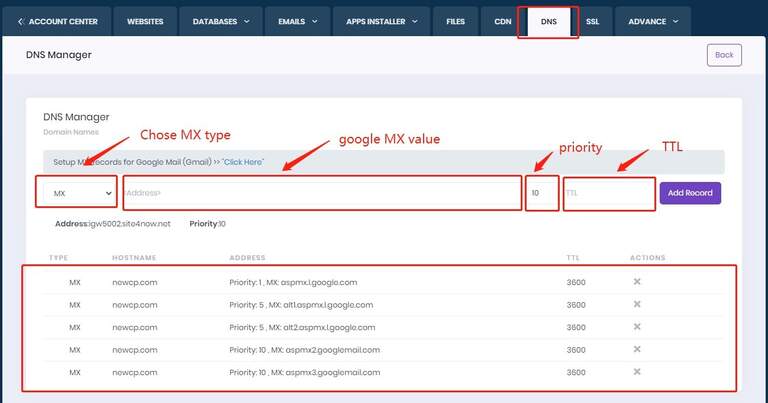The image size is (768, 403).
Task: Focus the priority field showing 10
Action: [542, 193]
